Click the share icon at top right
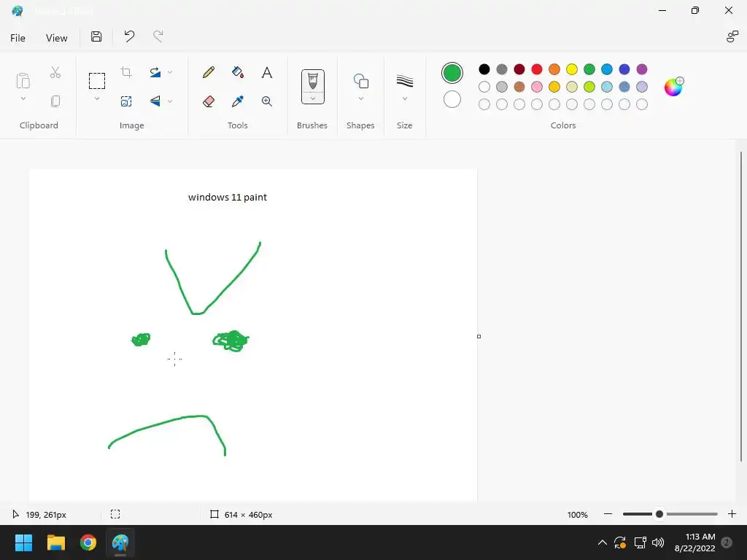 [x=732, y=36]
